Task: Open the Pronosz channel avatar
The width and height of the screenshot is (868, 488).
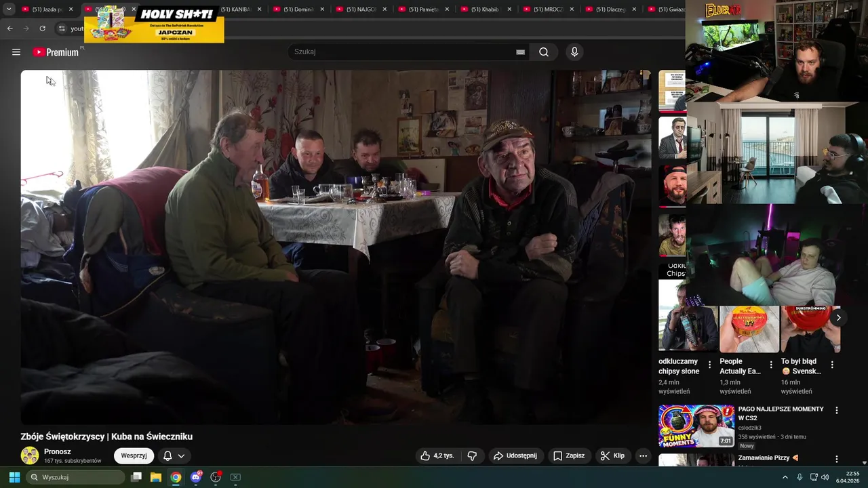Action: (x=30, y=455)
